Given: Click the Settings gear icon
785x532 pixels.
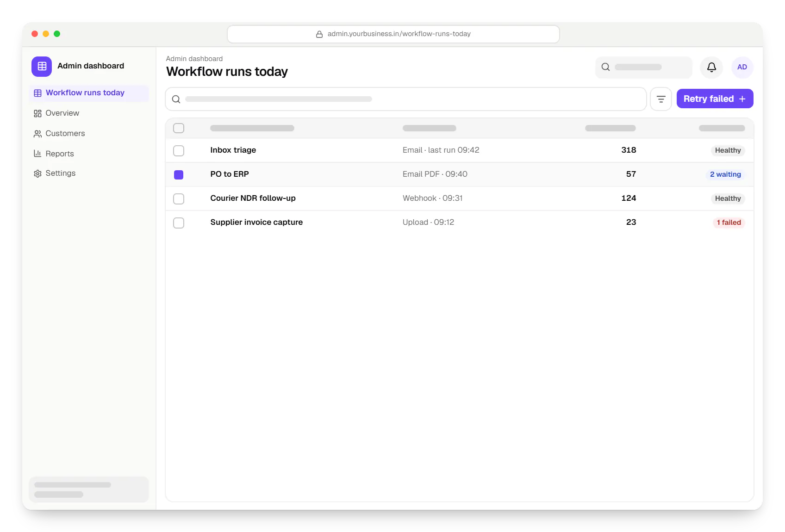Looking at the screenshot, I should (37, 173).
